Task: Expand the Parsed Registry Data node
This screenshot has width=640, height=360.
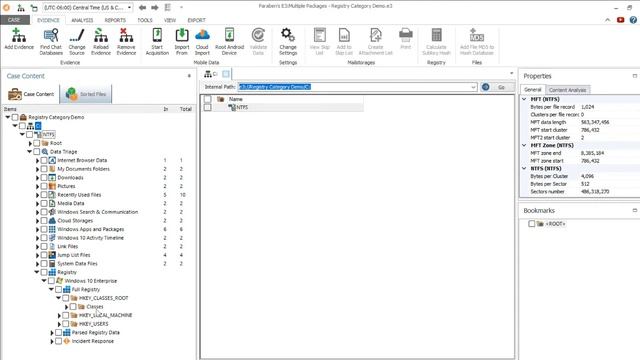Action: click(52, 333)
